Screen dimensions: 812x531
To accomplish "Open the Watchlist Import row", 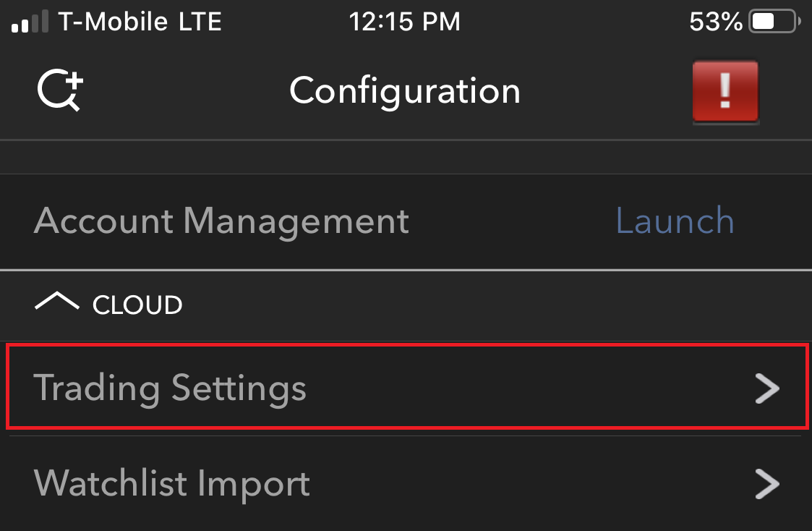I will (x=406, y=483).
